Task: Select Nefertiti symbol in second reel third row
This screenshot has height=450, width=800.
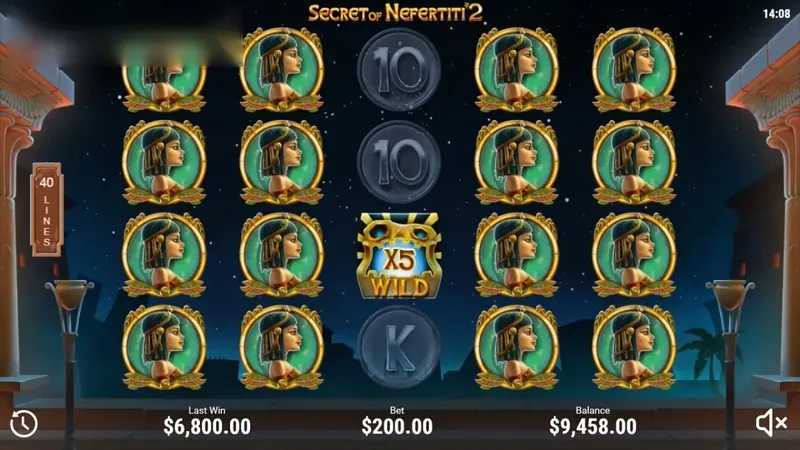Action: 282,255
